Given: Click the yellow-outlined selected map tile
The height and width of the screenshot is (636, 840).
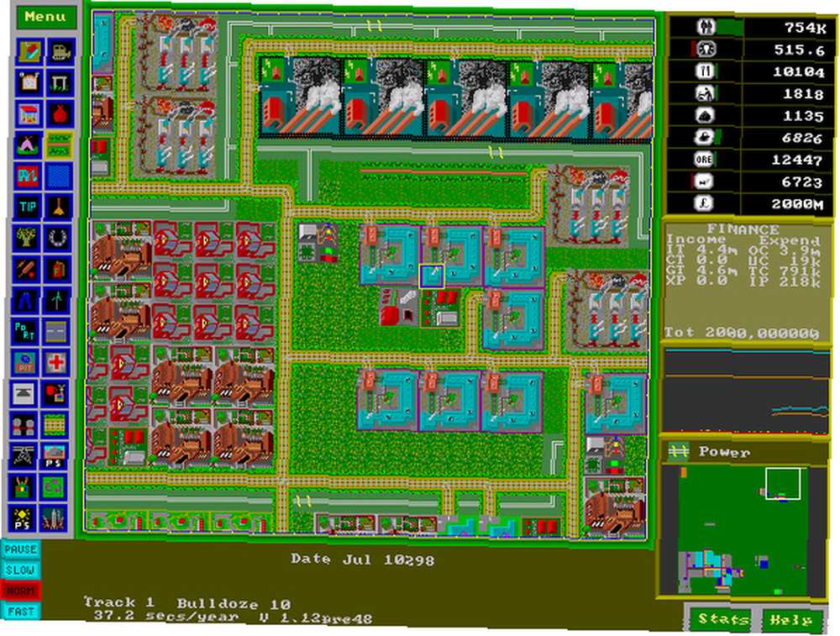Looking at the screenshot, I should coord(431,276).
